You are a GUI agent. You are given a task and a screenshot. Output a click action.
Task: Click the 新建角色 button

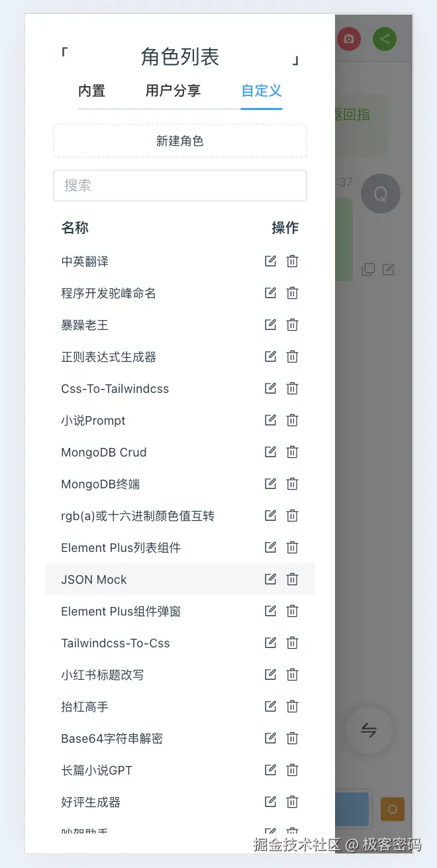tap(179, 140)
